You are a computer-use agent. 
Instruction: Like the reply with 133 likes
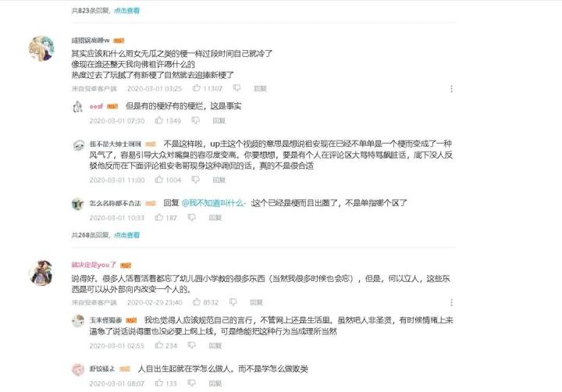coord(158,383)
